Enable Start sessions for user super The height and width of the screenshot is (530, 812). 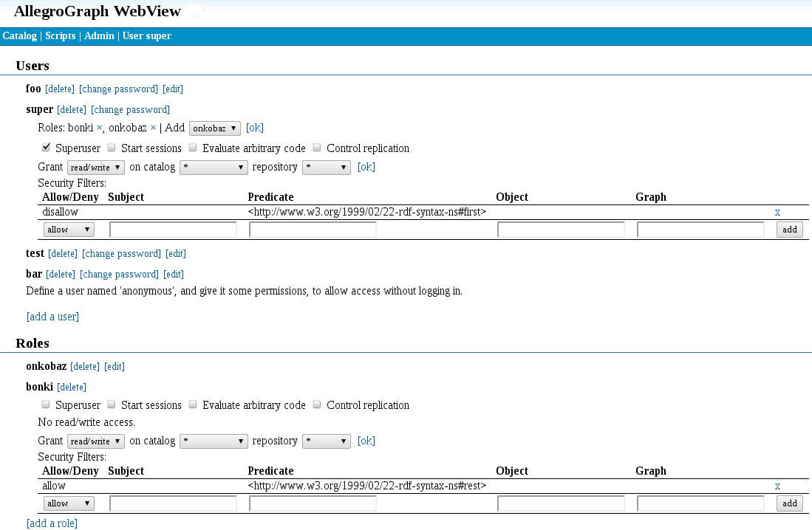tap(111, 146)
